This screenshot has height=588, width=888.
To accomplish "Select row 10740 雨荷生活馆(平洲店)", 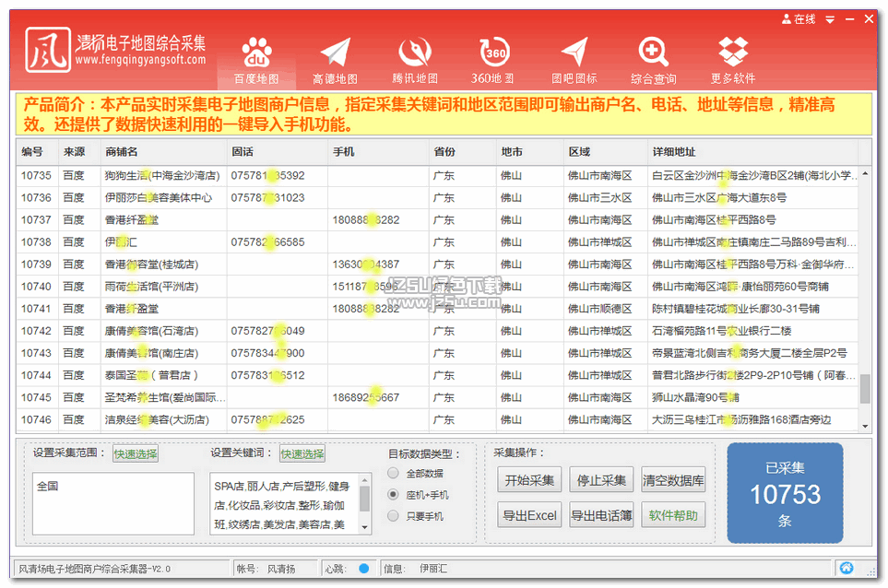I will click(x=437, y=287).
